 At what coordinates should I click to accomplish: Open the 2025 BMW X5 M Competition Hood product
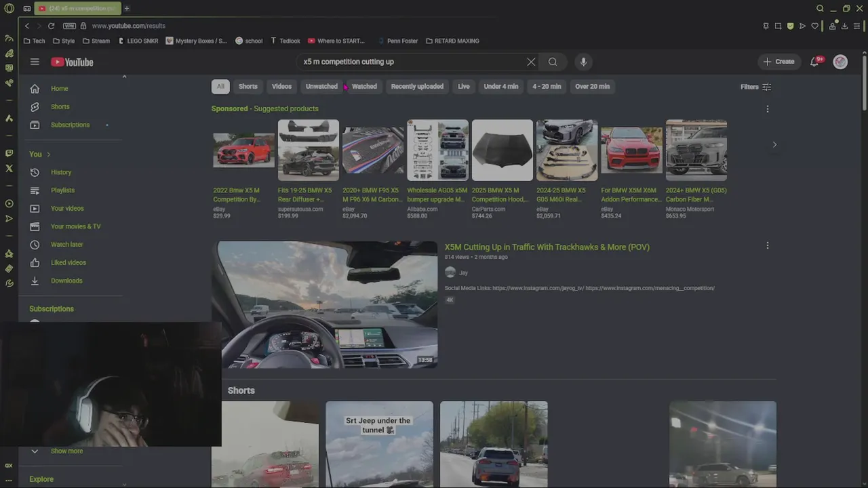[x=502, y=169]
